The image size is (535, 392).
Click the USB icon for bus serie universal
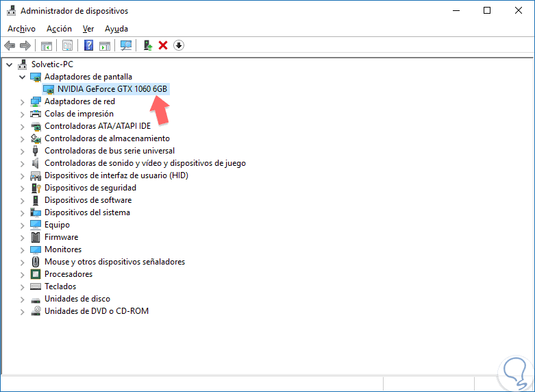[35, 151]
